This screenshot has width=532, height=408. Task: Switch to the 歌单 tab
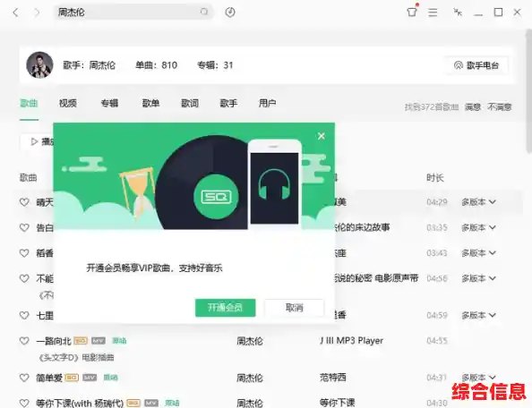[151, 103]
